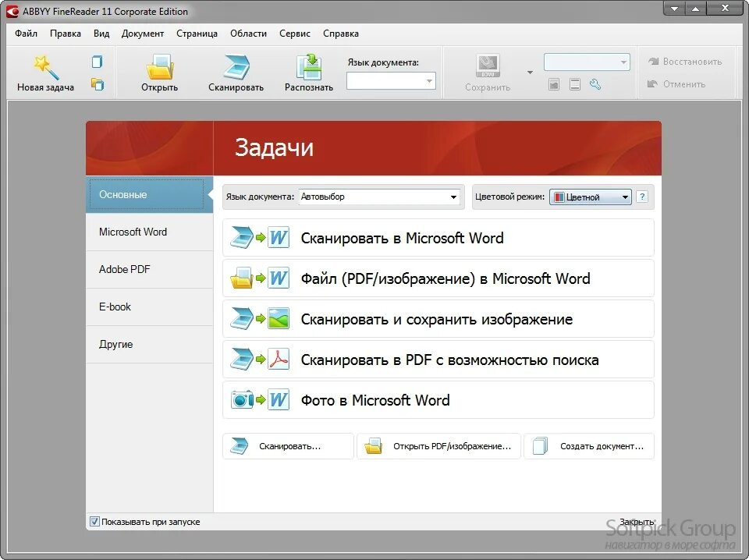This screenshot has width=749, height=560.
Task: Click the Сканировать scanner toolbar icon
Action: (236, 67)
